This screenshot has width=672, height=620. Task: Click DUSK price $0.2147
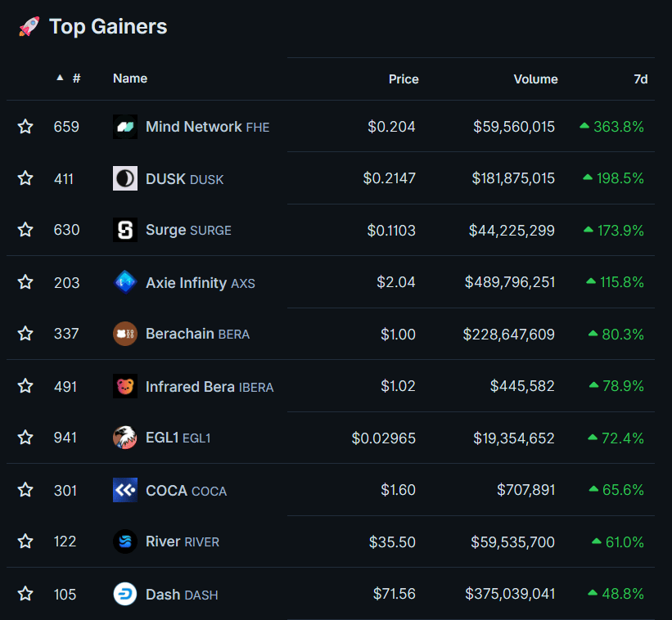(389, 178)
